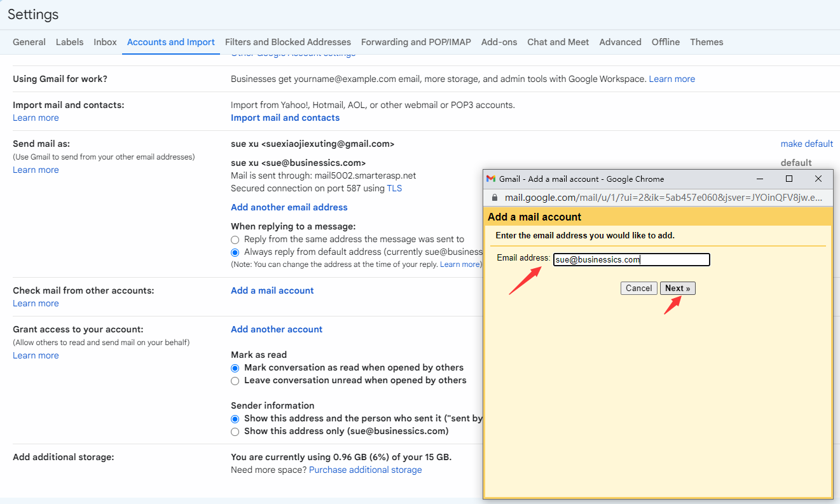The width and height of the screenshot is (840, 504).
Task: Click 'make default' for the gmail address
Action: pos(806,144)
